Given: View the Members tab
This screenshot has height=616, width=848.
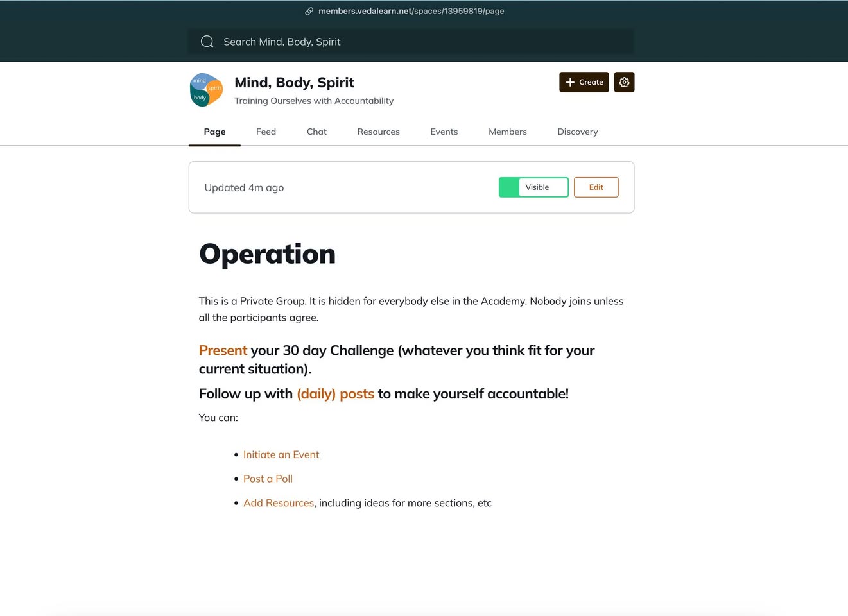Looking at the screenshot, I should point(507,132).
